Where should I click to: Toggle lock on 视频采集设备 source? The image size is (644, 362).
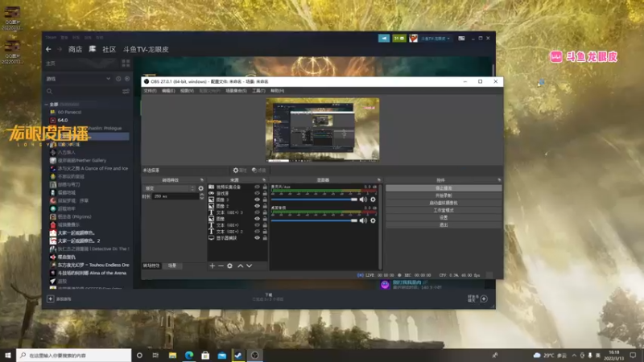[x=265, y=187]
